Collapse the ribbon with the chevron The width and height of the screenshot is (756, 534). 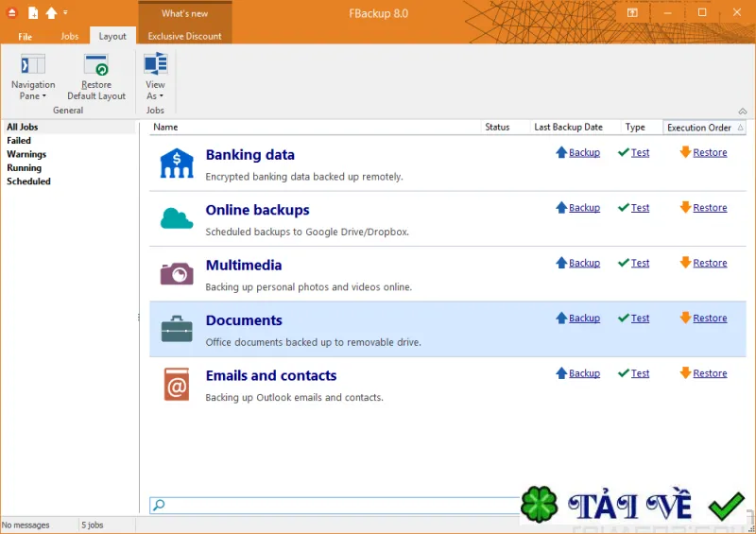pos(743,112)
